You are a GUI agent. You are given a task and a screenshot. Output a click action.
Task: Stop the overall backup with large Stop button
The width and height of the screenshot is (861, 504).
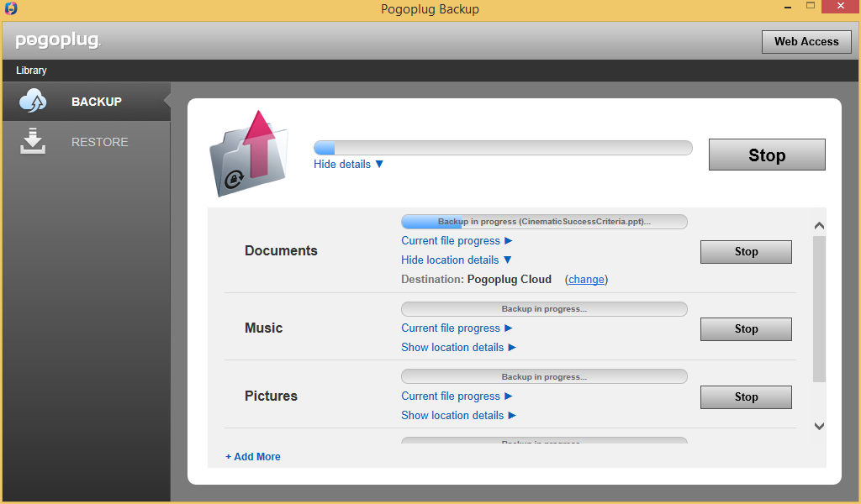(767, 155)
